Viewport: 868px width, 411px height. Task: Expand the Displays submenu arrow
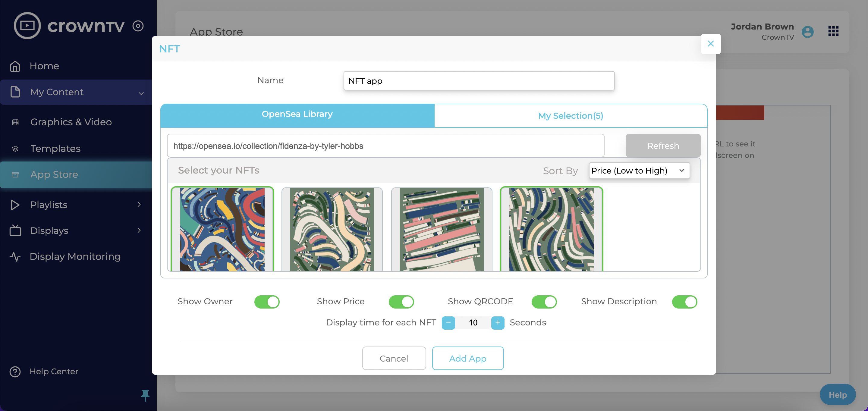tap(139, 230)
